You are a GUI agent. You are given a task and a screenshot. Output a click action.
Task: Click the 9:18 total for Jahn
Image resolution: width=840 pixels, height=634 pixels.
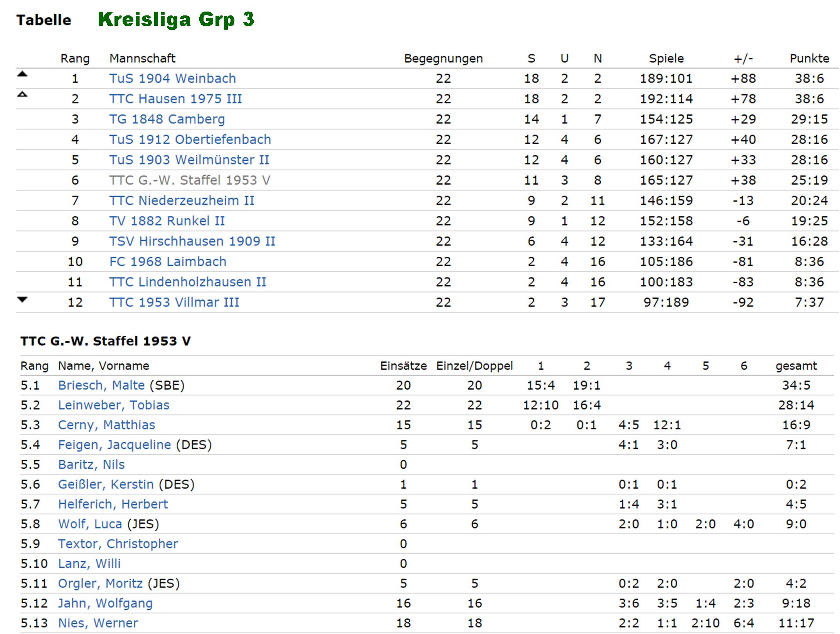pos(796,604)
